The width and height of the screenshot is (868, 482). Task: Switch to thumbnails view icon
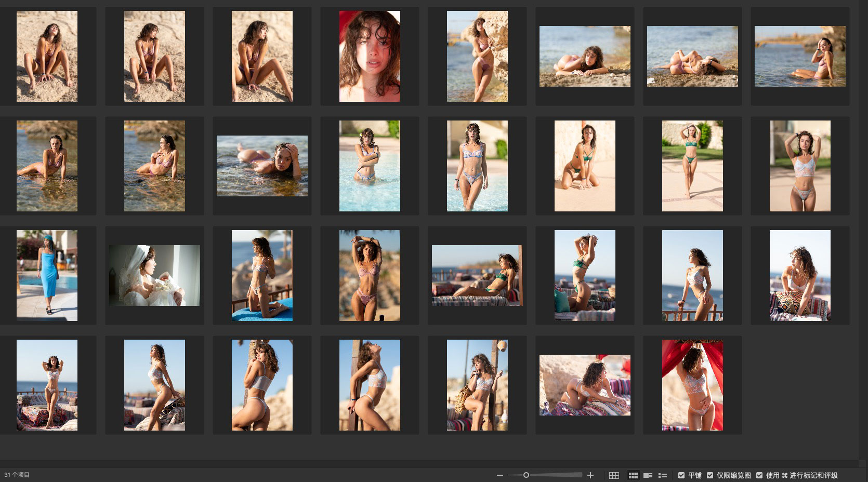pos(633,475)
